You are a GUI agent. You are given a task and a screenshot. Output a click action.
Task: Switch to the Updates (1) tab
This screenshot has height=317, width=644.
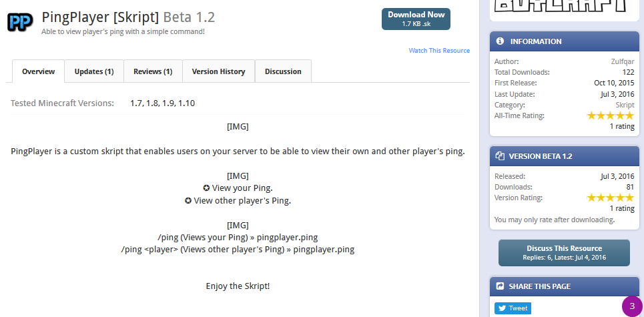point(94,71)
